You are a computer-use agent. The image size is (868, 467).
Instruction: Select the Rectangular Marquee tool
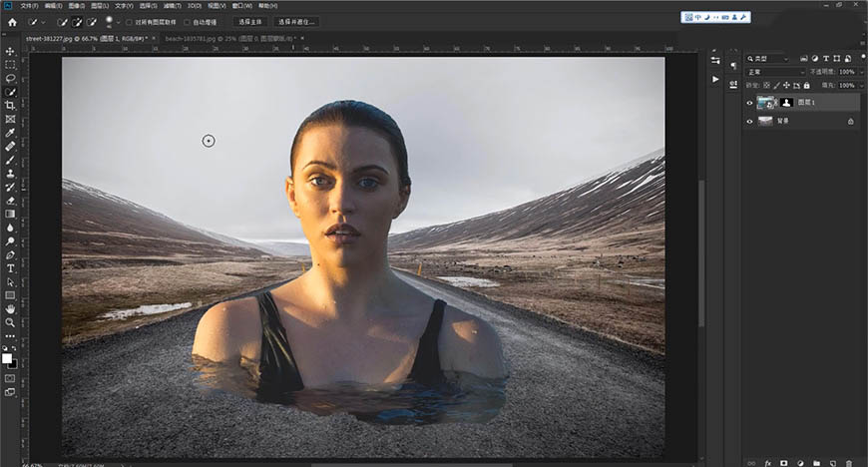point(10,65)
